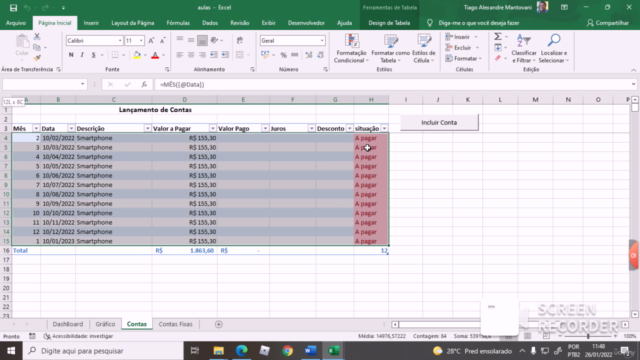Image resolution: width=640 pixels, height=360 pixels.
Task: Switch to the Design de Tabela tab
Action: pyautogui.click(x=389, y=23)
